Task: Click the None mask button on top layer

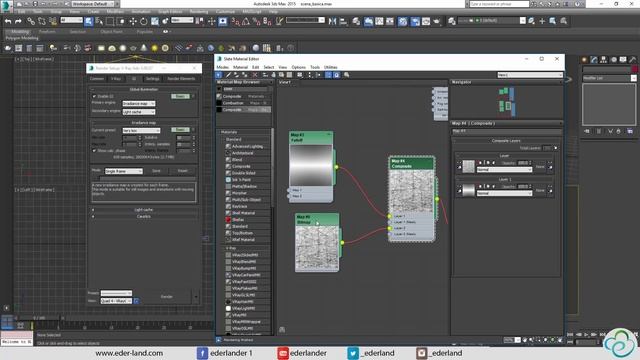Action: point(540,167)
